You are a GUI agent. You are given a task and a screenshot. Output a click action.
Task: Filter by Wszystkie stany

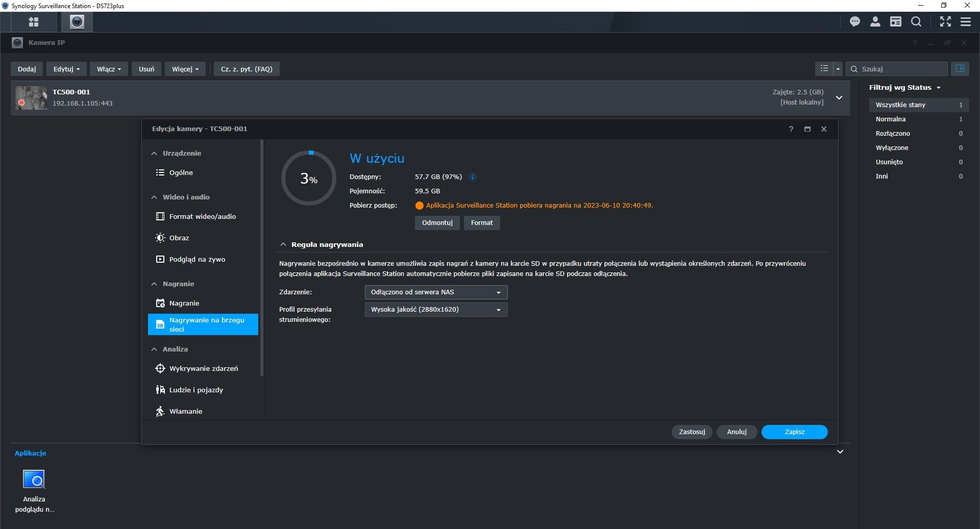coord(919,105)
